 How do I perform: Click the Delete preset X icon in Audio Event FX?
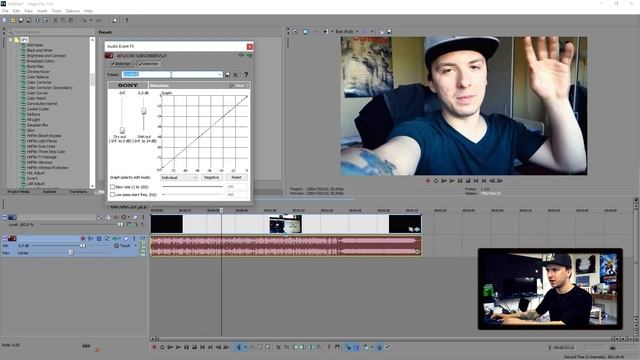pyautogui.click(x=236, y=75)
